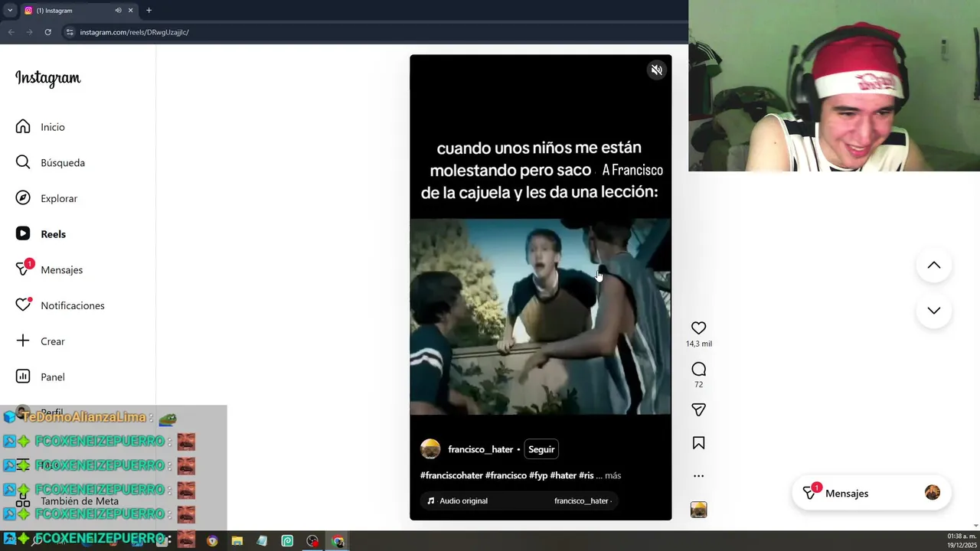Open the tab search dropdown
The height and width of the screenshot is (551, 980).
coord(9,10)
